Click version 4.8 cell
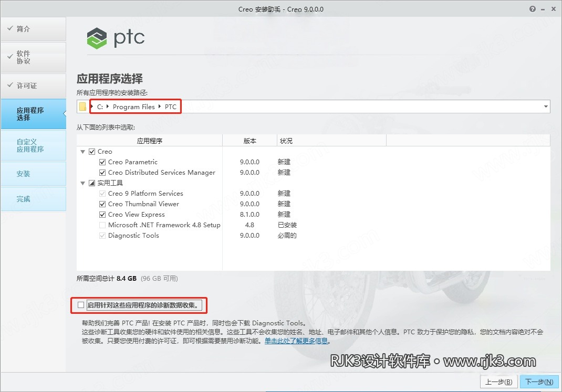The width and height of the screenshot is (562, 392). [250, 225]
